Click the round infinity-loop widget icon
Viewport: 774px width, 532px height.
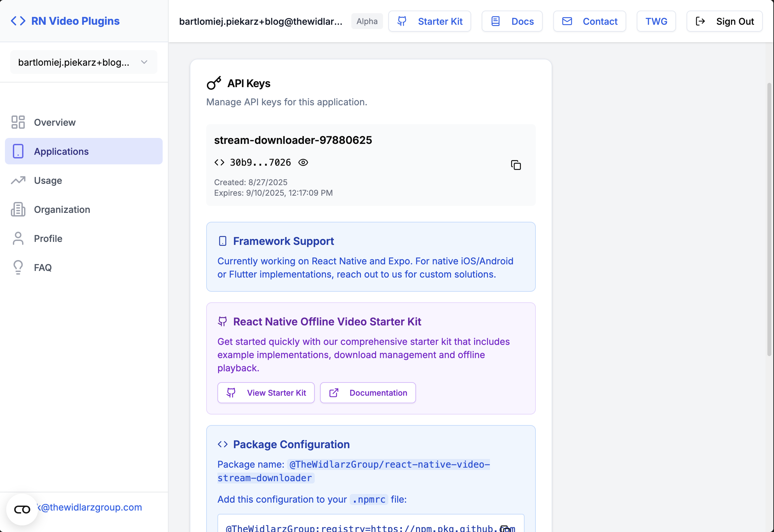click(x=22, y=509)
